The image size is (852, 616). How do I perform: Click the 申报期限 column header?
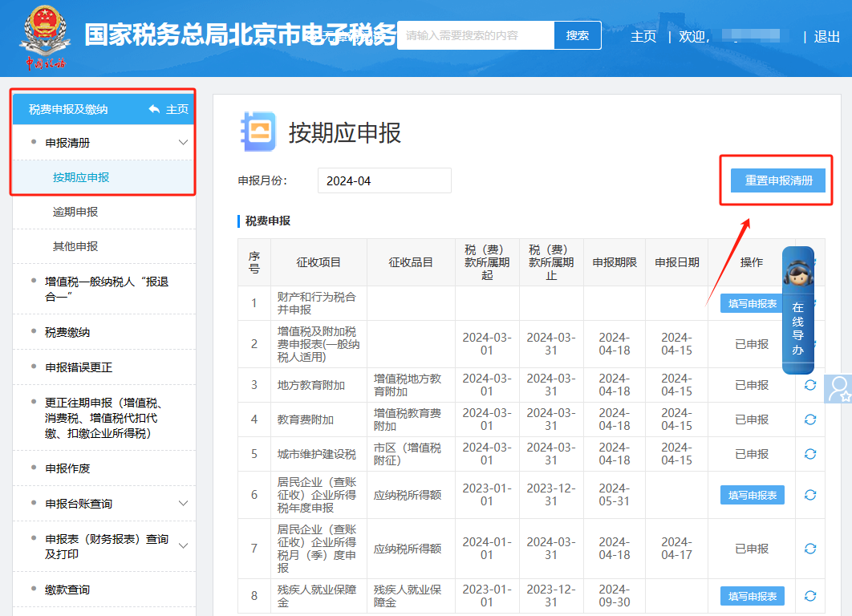pyautogui.click(x=615, y=262)
